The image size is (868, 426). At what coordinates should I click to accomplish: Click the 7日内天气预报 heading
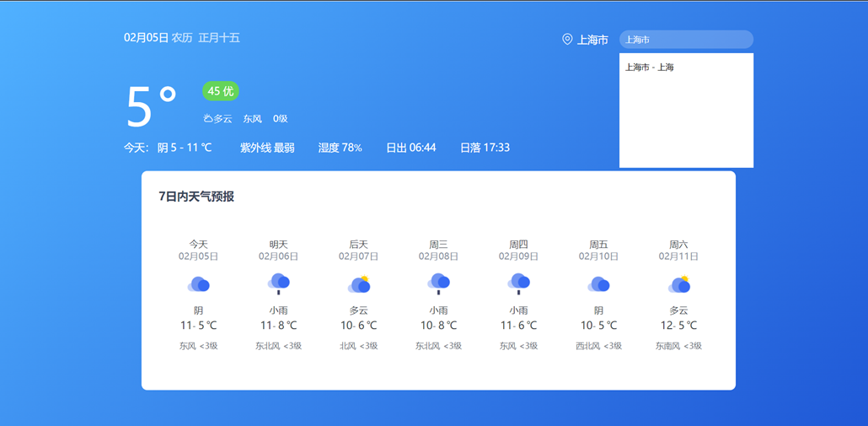(x=196, y=197)
